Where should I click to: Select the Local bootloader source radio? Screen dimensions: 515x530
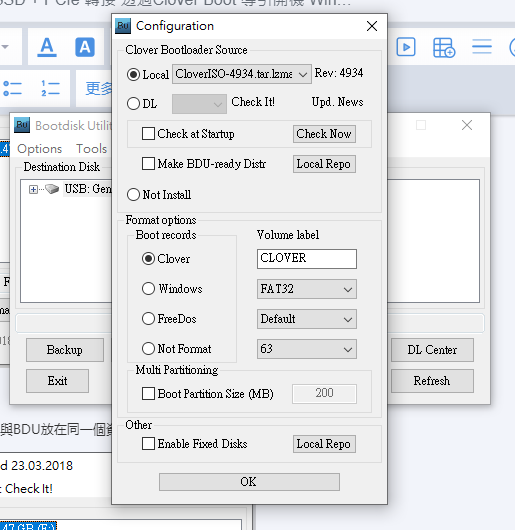(133, 74)
